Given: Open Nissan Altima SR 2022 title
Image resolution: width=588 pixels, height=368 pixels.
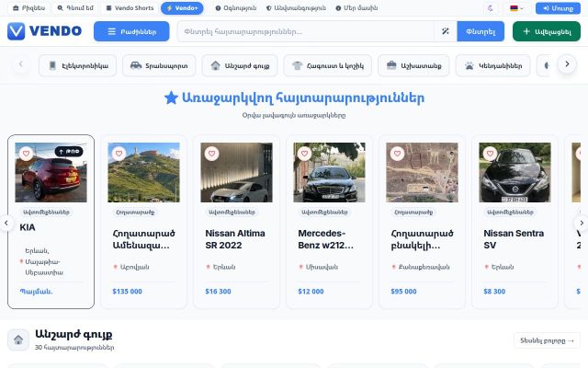Looking at the screenshot, I should click(235, 239).
